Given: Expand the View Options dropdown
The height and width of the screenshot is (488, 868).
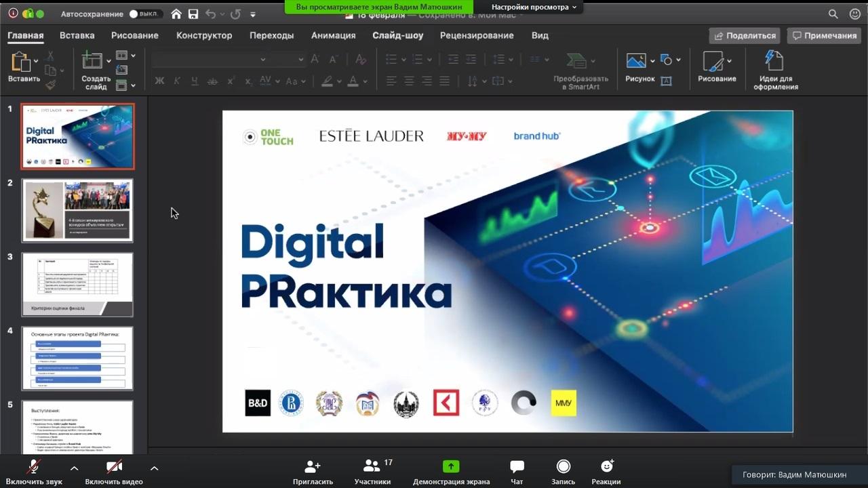Looking at the screenshot, I should coord(534,7).
